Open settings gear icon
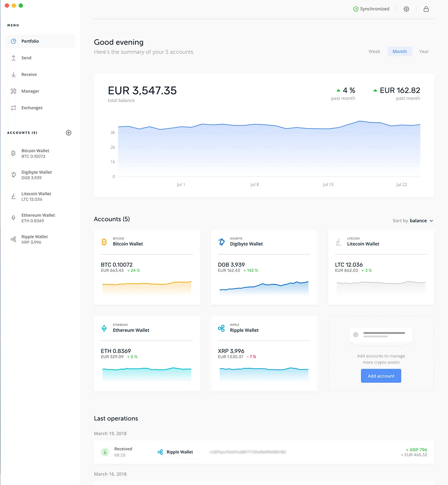 406,9
